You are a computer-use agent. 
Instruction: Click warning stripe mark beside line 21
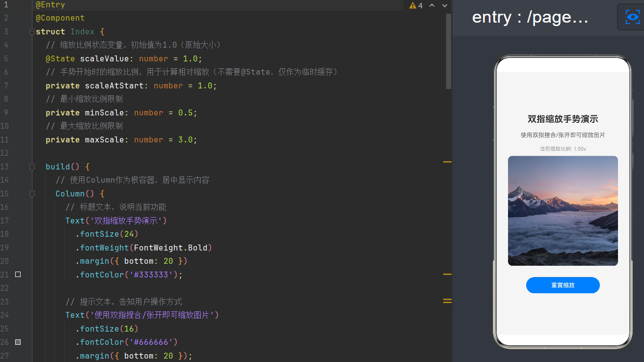447,274
